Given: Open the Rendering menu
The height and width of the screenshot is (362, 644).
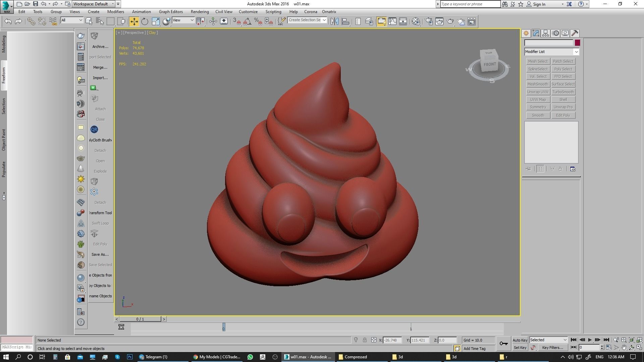Looking at the screenshot, I should 200,12.
